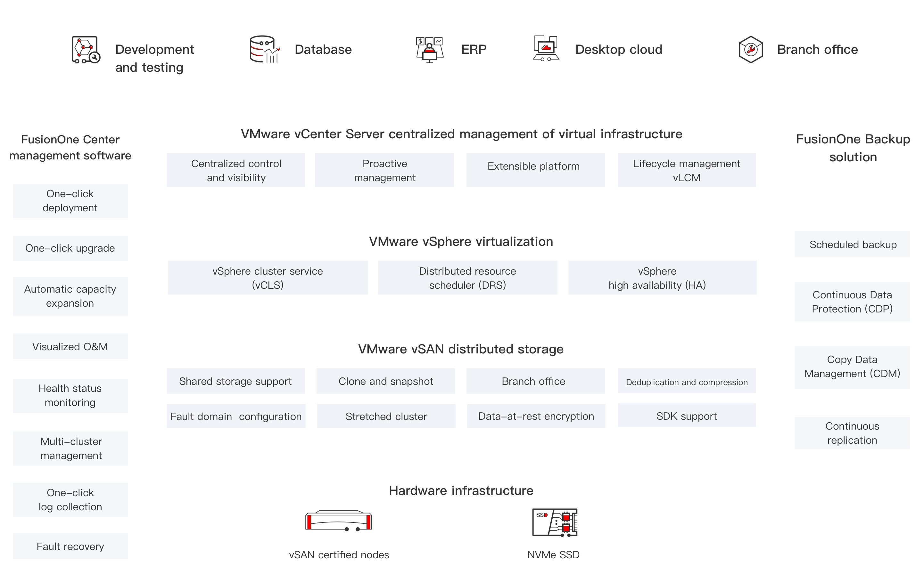The image size is (924, 582).
Task: Select the Proactive management box
Action: [384, 170]
